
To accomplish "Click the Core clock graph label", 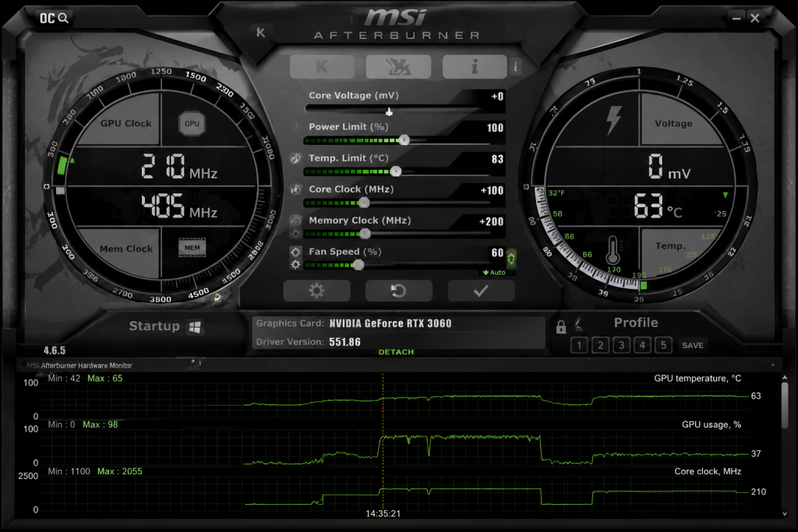I will (708, 471).
